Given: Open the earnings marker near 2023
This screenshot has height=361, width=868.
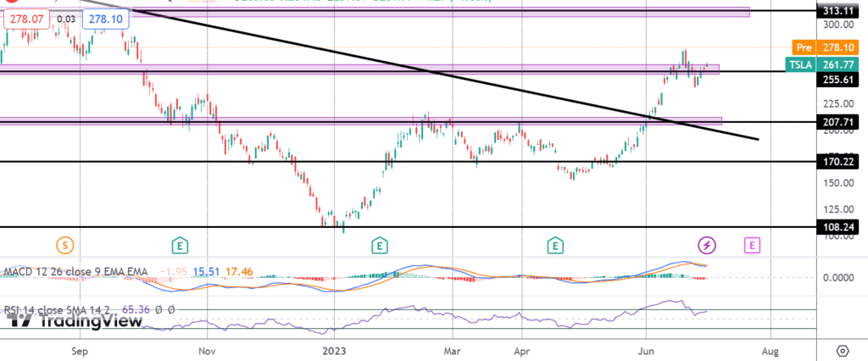Looking at the screenshot, I should tap(381, 246).
